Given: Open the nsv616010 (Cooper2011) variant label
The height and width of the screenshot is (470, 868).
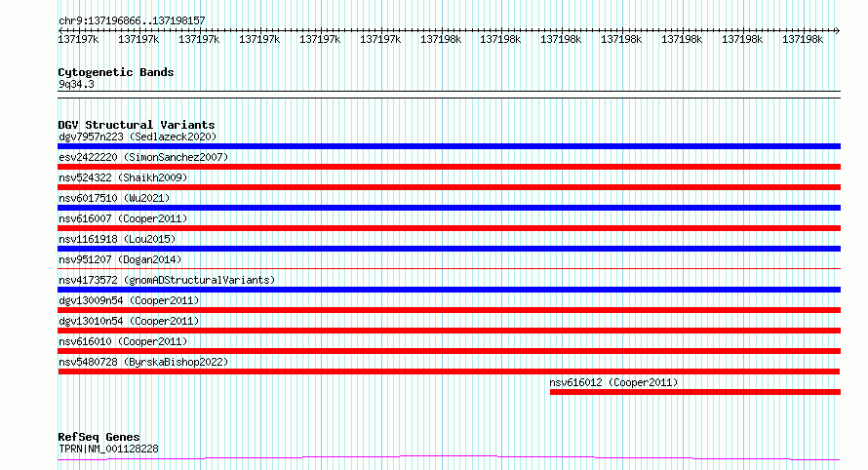Looking at the screenshot, I should tap(123, 341).
